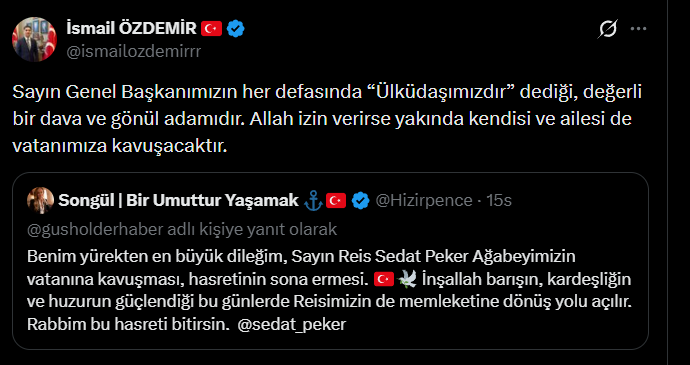Click the 15s timestamp on quoted tweet
This screenshot has height=365, width=690.
tap(499, 201)
